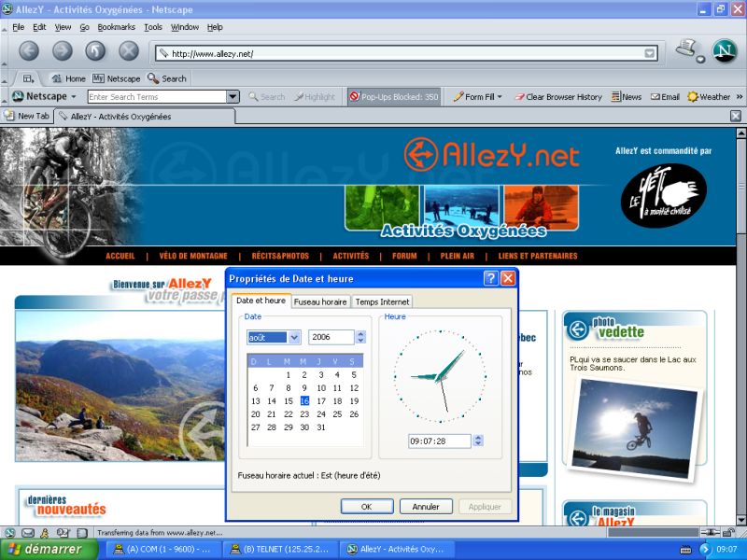This screenshot has height=560, width=747.
Task: Increase the year 2006 with the spinner
Action: pos(360,334)
